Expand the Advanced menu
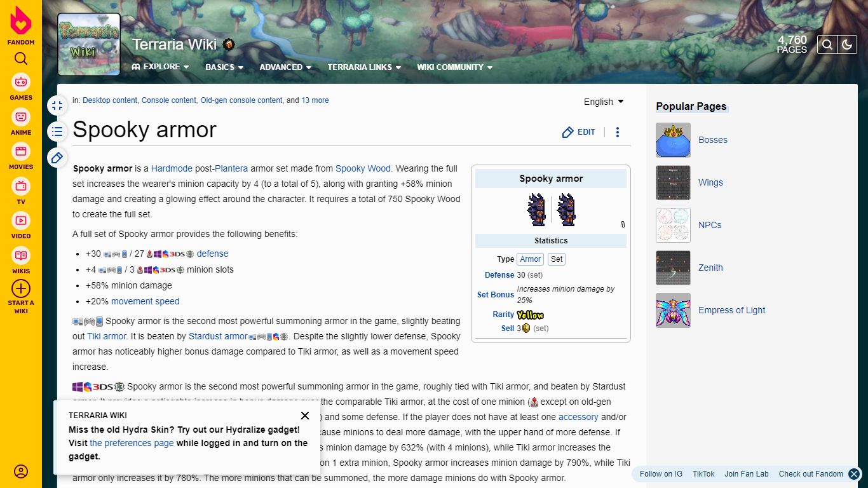 click(285, 67)
